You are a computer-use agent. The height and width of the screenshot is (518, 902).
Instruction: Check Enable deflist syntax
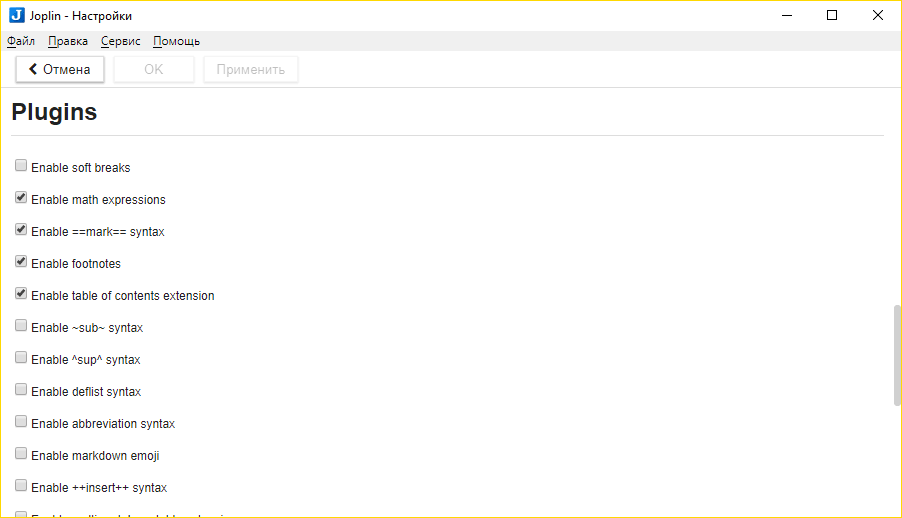(x=21, y=390)
